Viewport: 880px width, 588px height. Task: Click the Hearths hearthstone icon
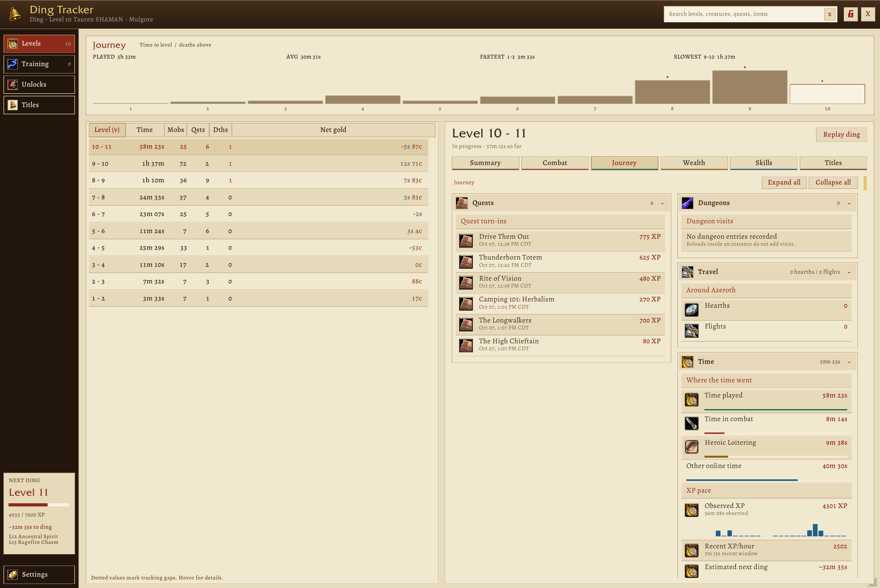tap(691, 310)
